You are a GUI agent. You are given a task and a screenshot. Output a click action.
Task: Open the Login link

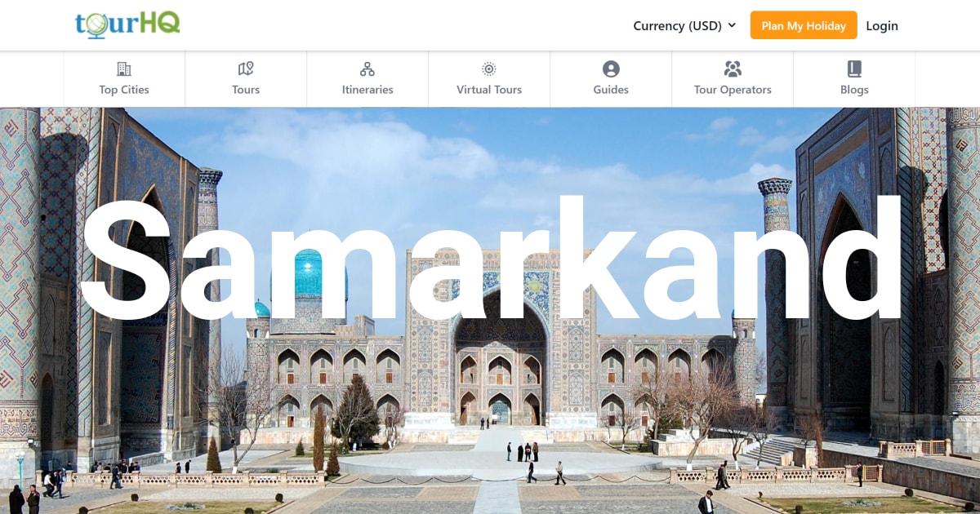pos(882,25)
